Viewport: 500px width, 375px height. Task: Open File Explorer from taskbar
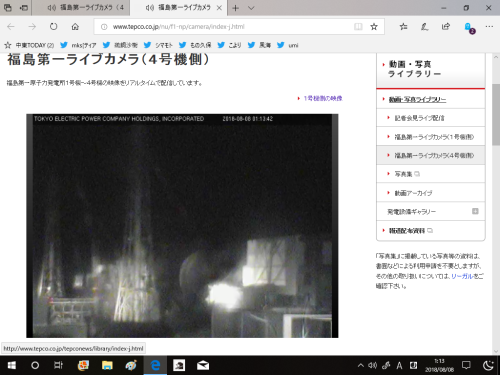[107, 366]
